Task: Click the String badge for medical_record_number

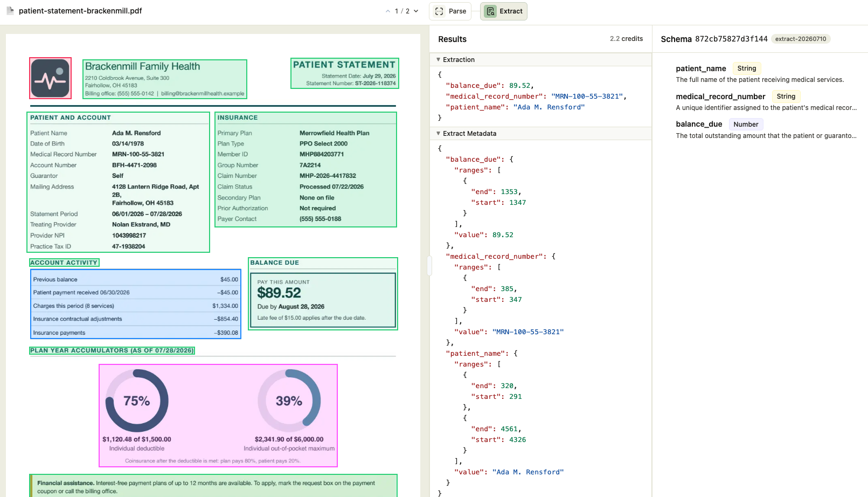Action: click(x=786, y=96)
